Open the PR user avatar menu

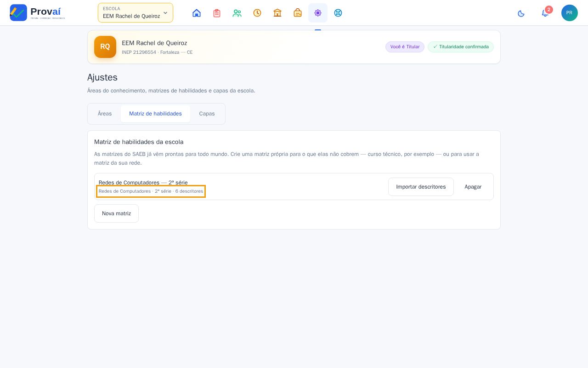(x=570, y=13)
